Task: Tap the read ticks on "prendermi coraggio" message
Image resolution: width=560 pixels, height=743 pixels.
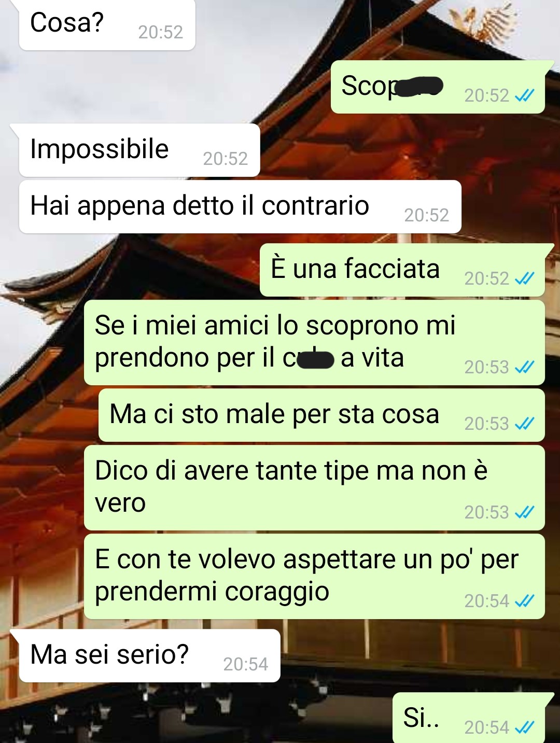Action: (524, 601)
